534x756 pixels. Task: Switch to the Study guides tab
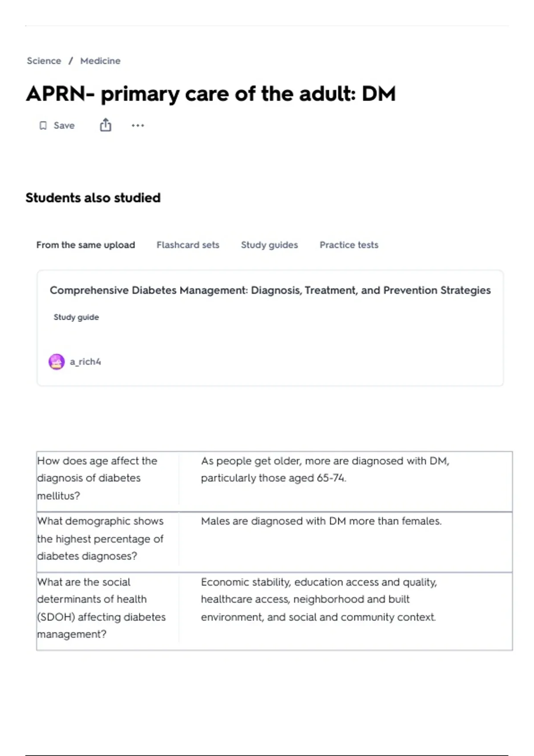(x=269, y=245)
